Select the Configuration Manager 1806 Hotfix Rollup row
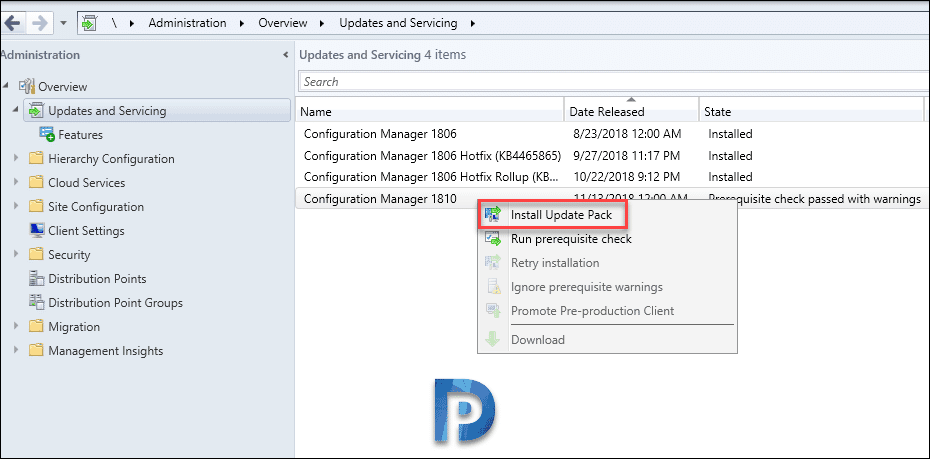 coord(612,177)
